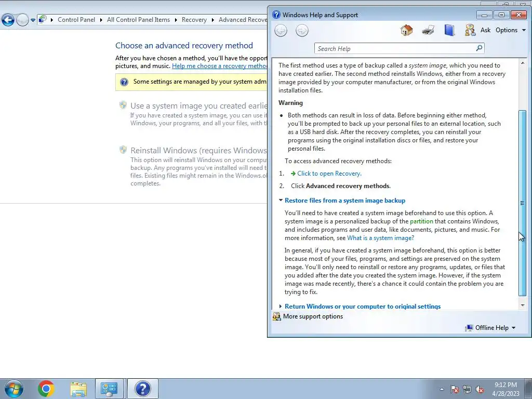Select Use a system image you created earlier

[198, 106]
